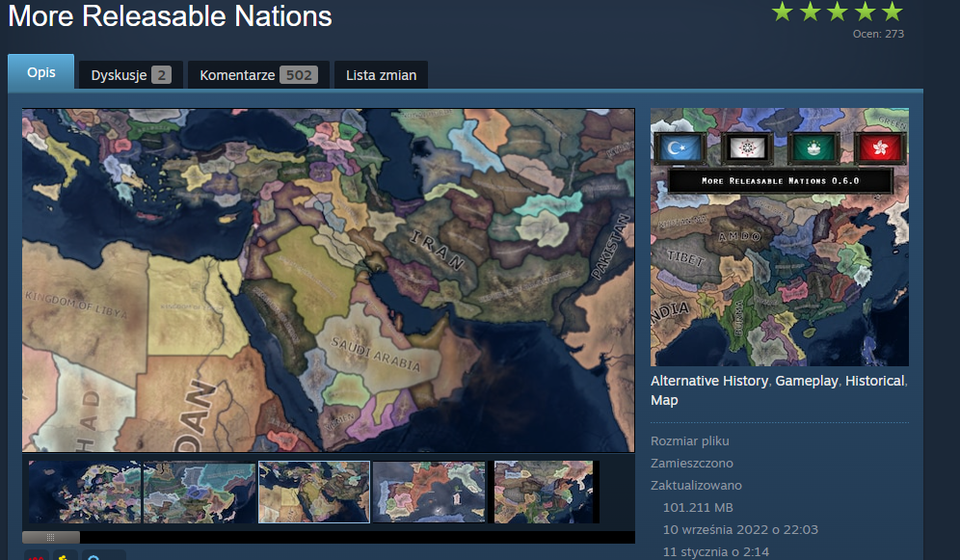Click the 'Rozmiar pliku' label
Image resolution: width=960 pixels, height=560 pixels.
[689, 440]
